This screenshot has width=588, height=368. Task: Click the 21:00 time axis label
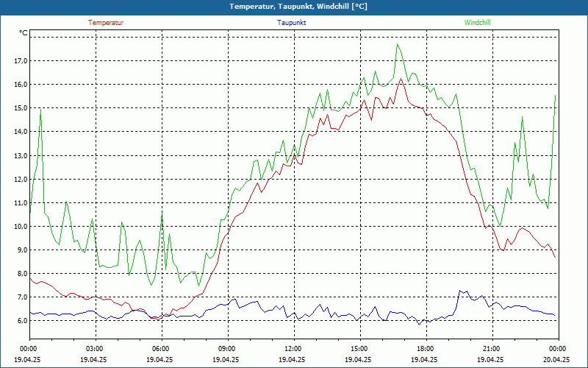coord(492,349)
